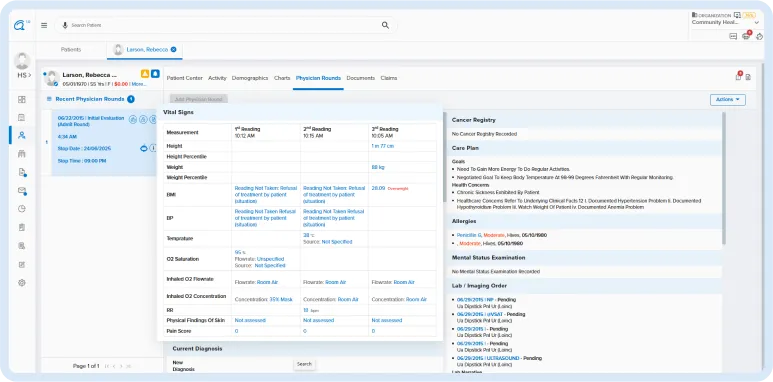Image resolution: width=773 pixels, height=382 pixels.
Task: Open the Charts tab
Action: [x=282, y=78]
